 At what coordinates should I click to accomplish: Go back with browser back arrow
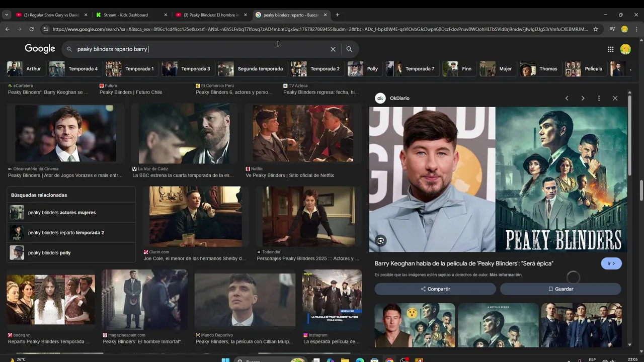tap(7, 29)
